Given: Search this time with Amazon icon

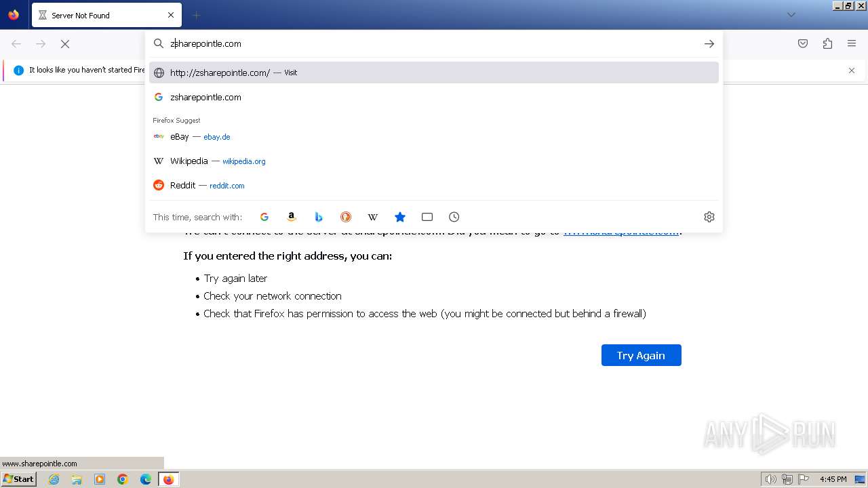Looking at the screenshot, I should 292,217.
